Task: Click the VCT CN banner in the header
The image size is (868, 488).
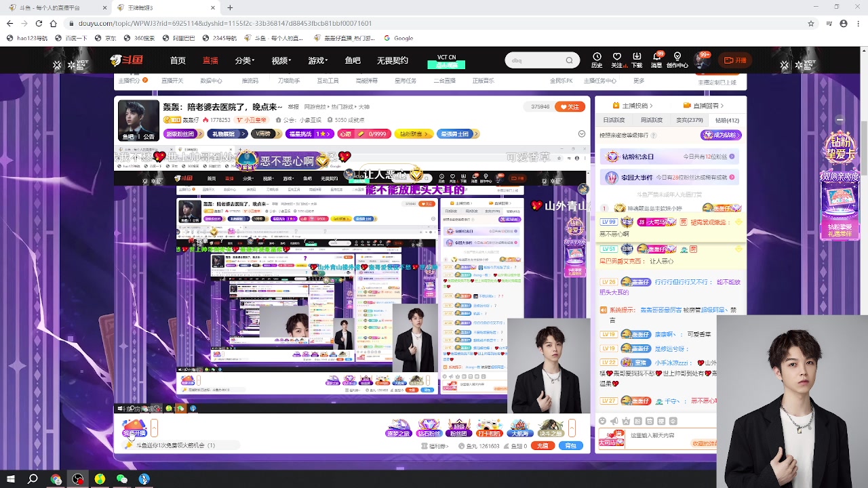Action: [x=446, y=61]
